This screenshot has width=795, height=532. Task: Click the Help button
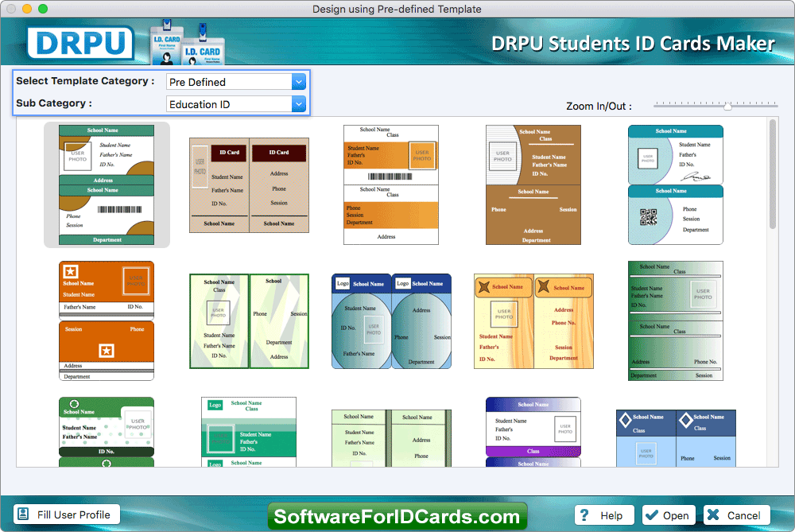pyautogui.click(x=604, y=515)
